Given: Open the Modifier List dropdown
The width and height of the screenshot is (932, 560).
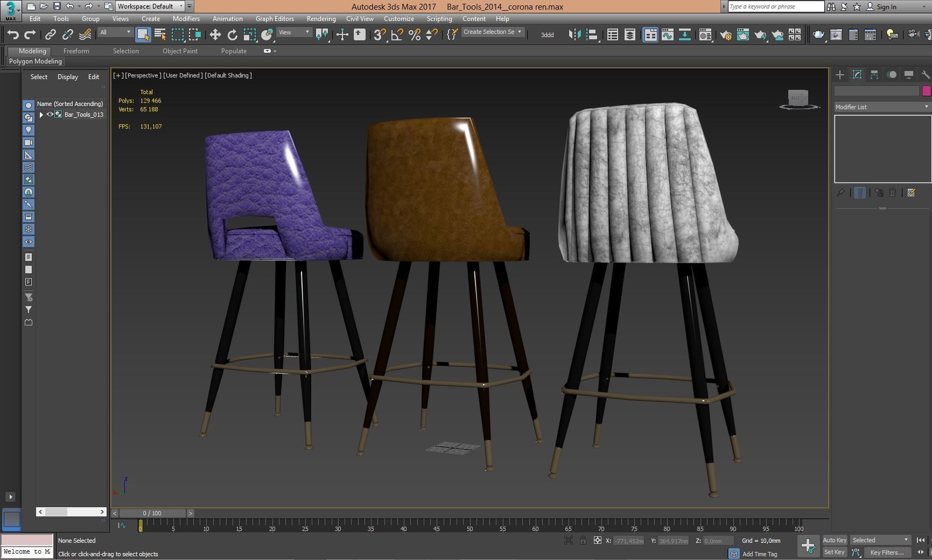Looking at the screenshot, I should [x=882, y=107].
